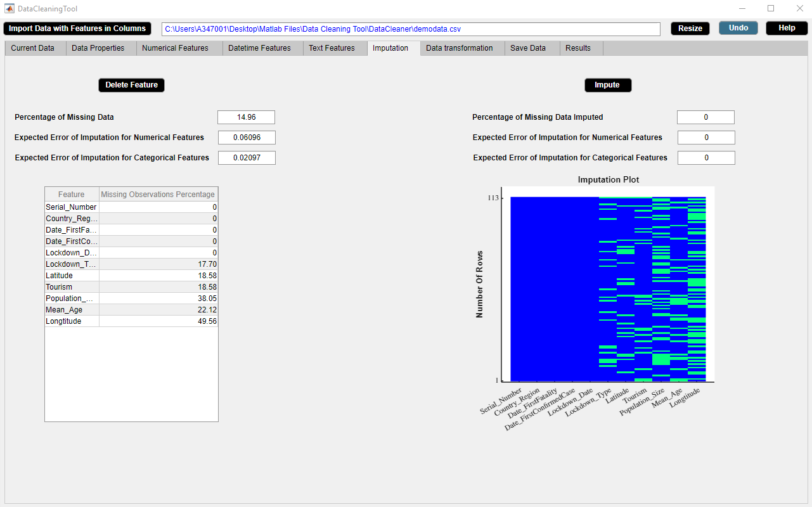Click the Undo button
The width and height of the screenshot is (812, 507).
point(738,28)
